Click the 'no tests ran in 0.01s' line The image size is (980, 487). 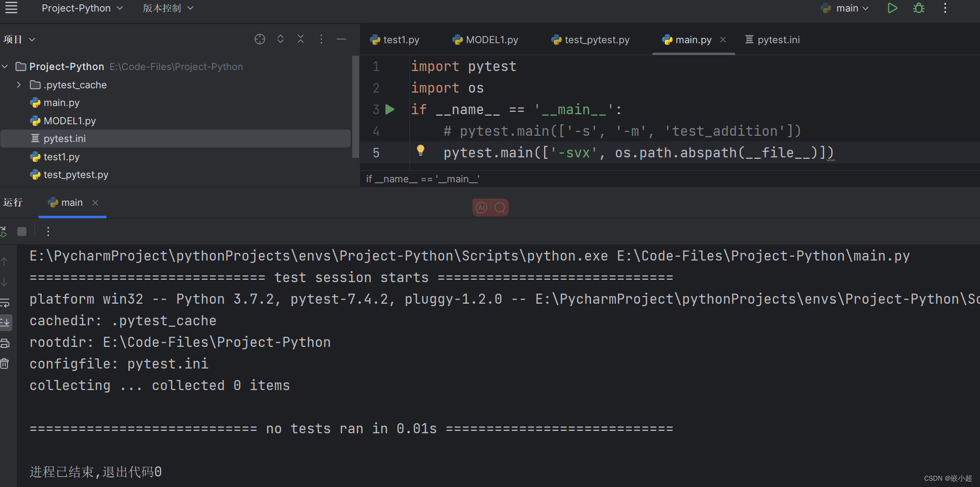(x=351, y=429)
